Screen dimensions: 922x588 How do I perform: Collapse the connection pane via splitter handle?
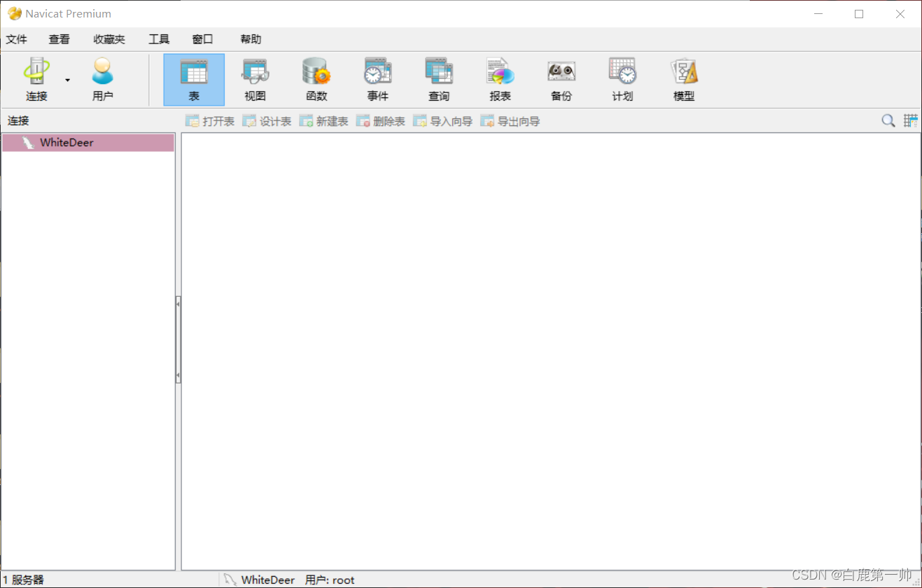(178, 339)
